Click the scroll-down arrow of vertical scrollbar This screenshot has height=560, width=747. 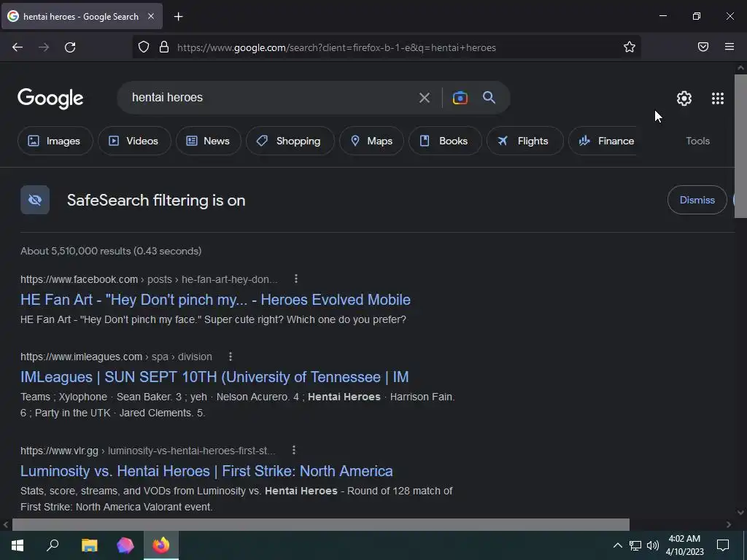tap(740, 513)
